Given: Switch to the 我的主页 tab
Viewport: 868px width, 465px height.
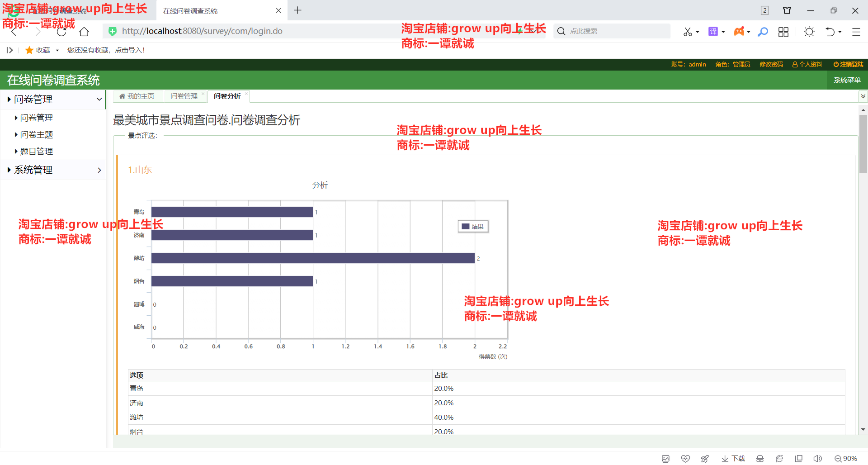Looking at the screenshot, I should (137, 96).
